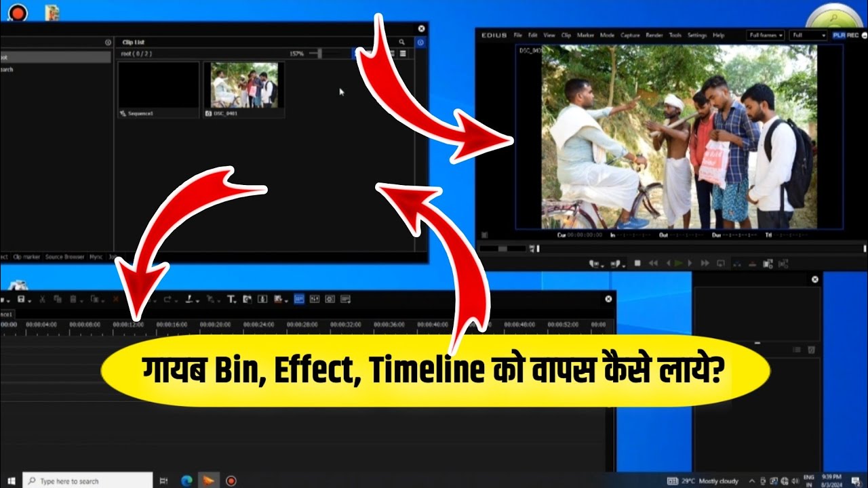868x488 pixels.
Task: Open the Edit menu in EDIUS
Action: (533, 35)
